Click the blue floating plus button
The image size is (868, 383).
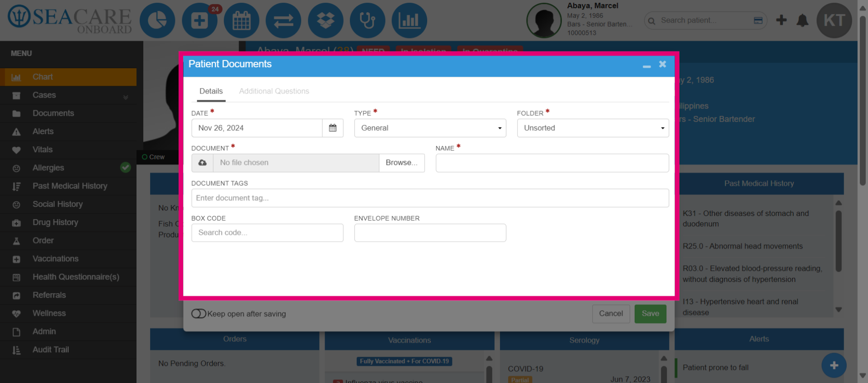pos(834,365)
